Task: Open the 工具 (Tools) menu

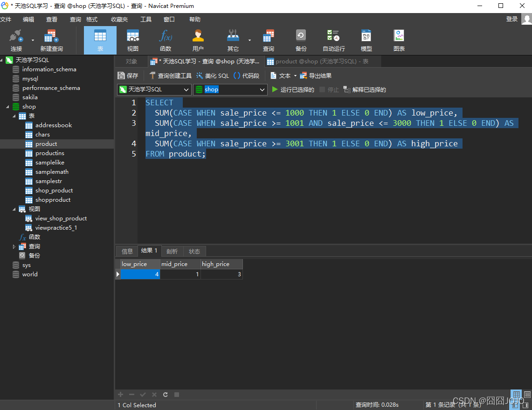Action: 146,19
